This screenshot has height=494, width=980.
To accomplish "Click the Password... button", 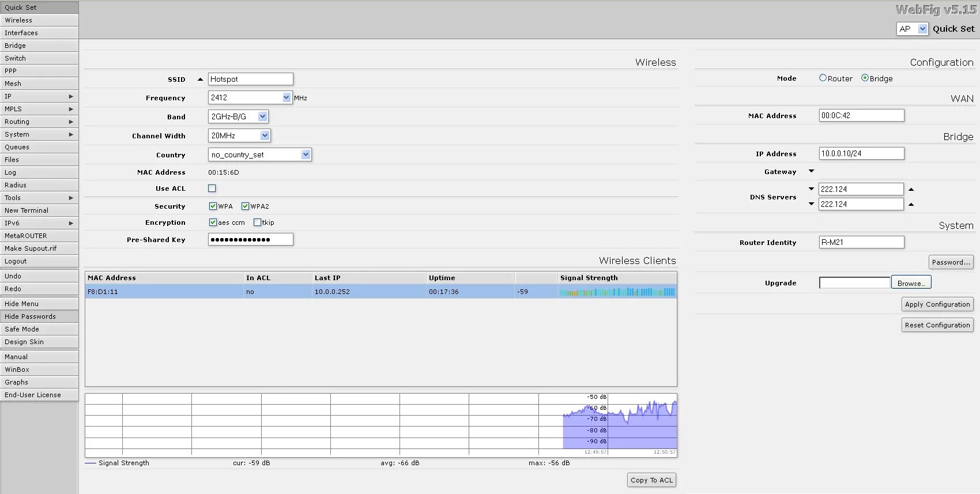I will [x=951, y=262].
